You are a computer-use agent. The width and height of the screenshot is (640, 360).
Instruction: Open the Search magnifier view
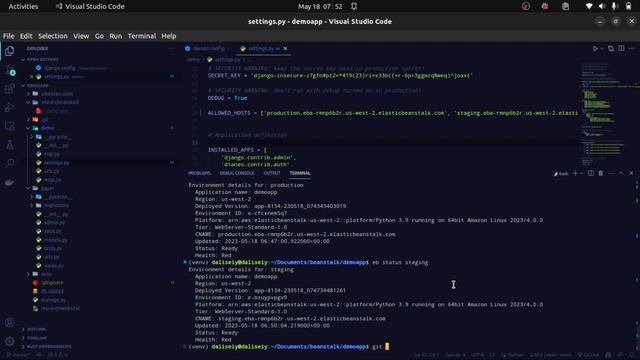[10, 163]
